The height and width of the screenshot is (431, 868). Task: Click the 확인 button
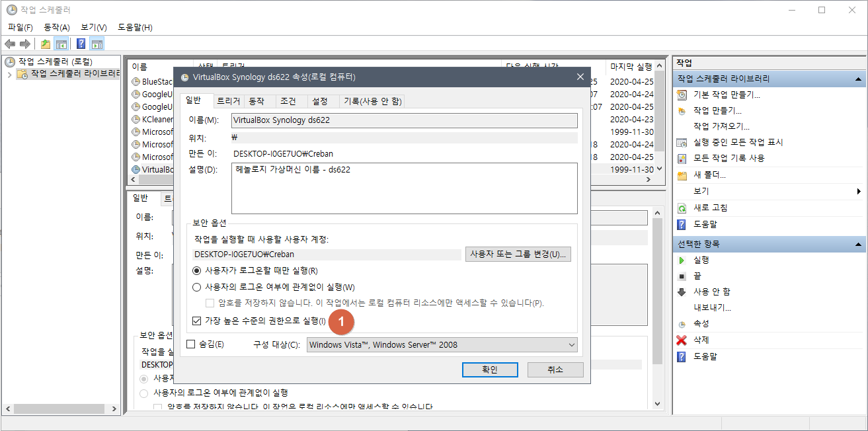point(490,370)
